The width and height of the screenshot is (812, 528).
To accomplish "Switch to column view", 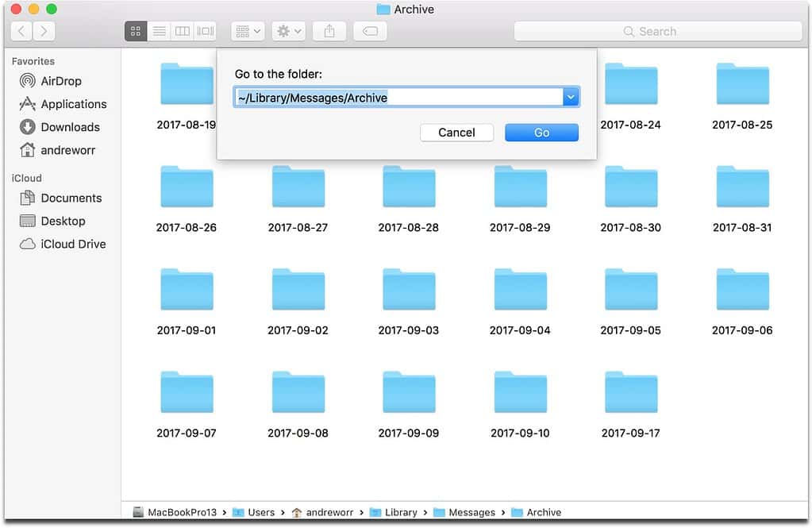I will click(x=183, y=31).
